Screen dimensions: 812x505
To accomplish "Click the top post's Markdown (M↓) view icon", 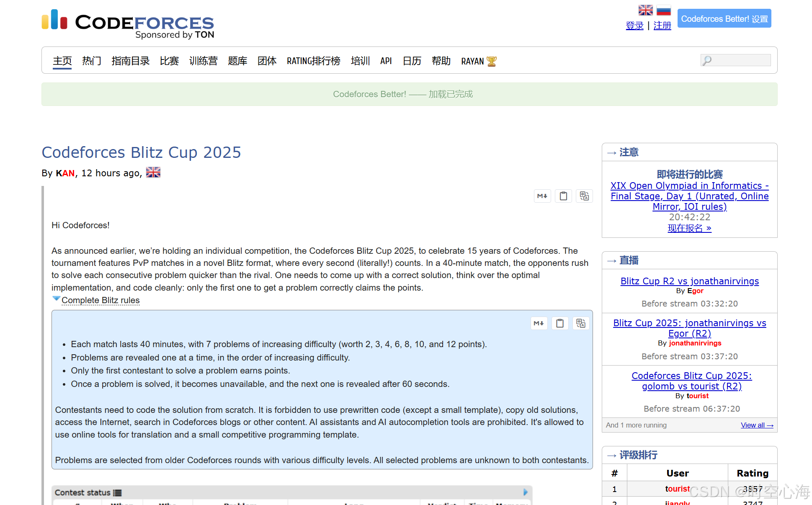I will tap(542, 196).
